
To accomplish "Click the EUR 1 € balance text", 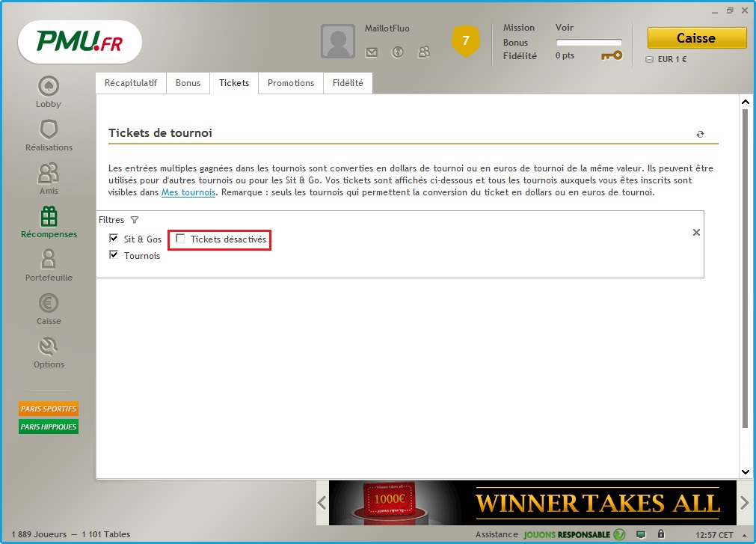I will coord(672,59).
